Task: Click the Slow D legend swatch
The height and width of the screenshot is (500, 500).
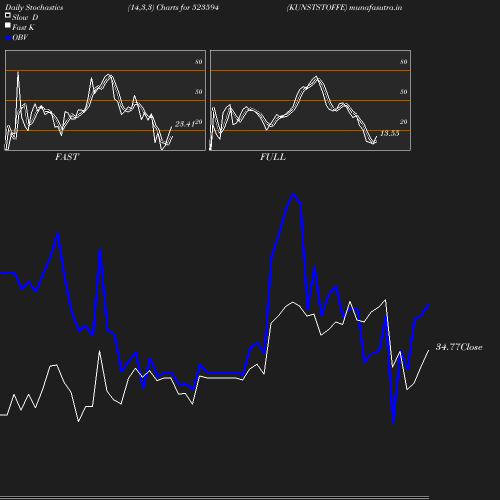Action: (x=8, y=15)
